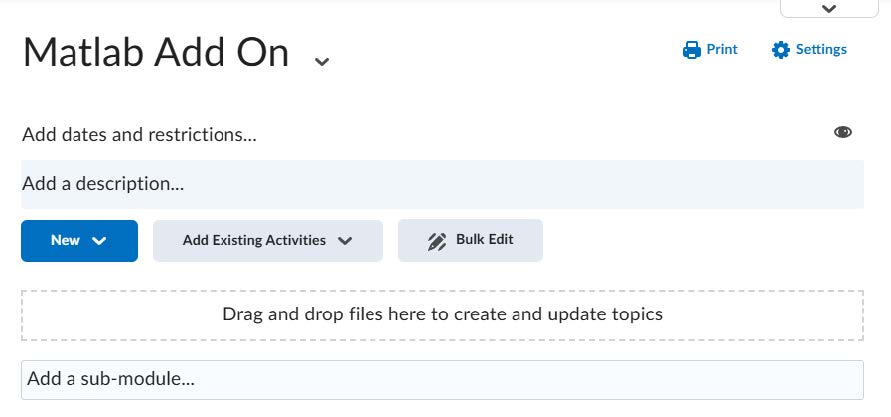Click Add dates and restrictions
891x417 pixels.
(x=139, y=134)
